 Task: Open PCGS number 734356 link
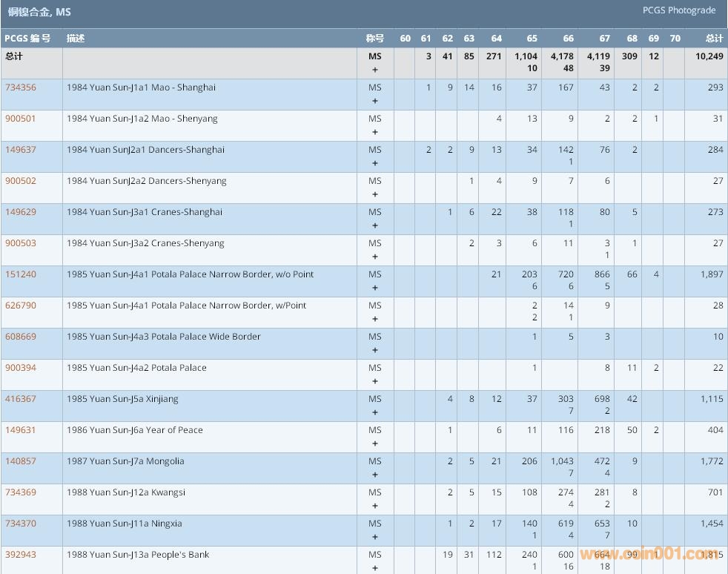click(x=21, y=88)
